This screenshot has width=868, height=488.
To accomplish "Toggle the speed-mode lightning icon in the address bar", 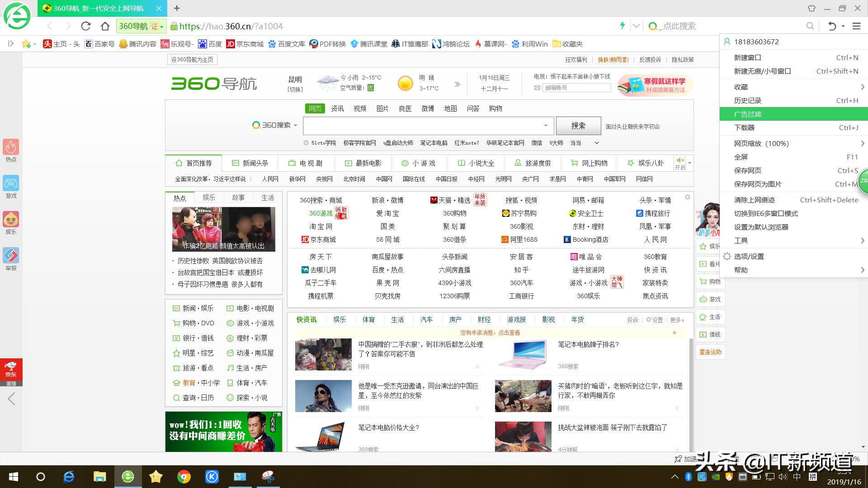I will coord(623,26).
